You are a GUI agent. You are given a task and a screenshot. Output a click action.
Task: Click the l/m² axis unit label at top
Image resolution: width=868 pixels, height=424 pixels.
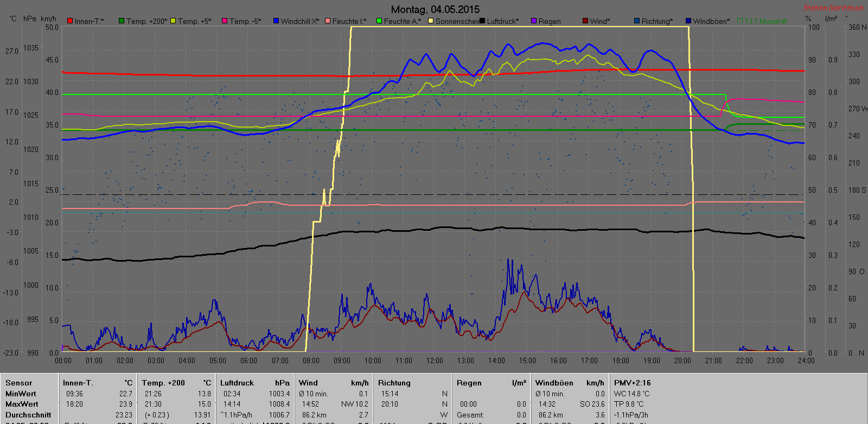(x=831, y=18)
